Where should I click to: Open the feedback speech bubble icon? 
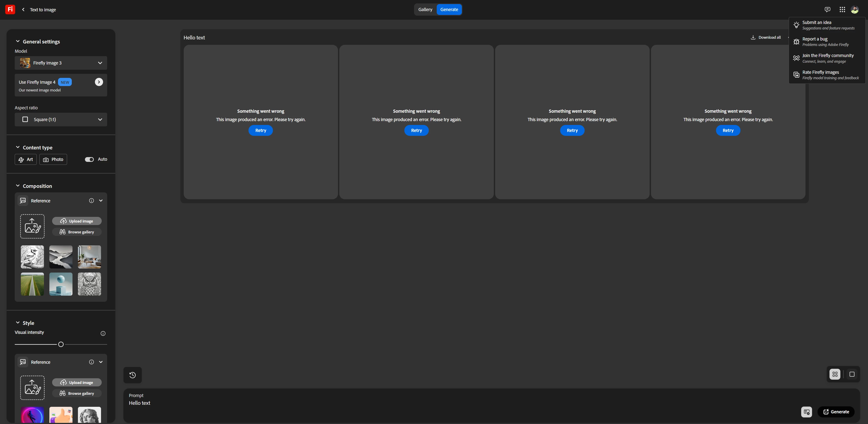point(827,10)
